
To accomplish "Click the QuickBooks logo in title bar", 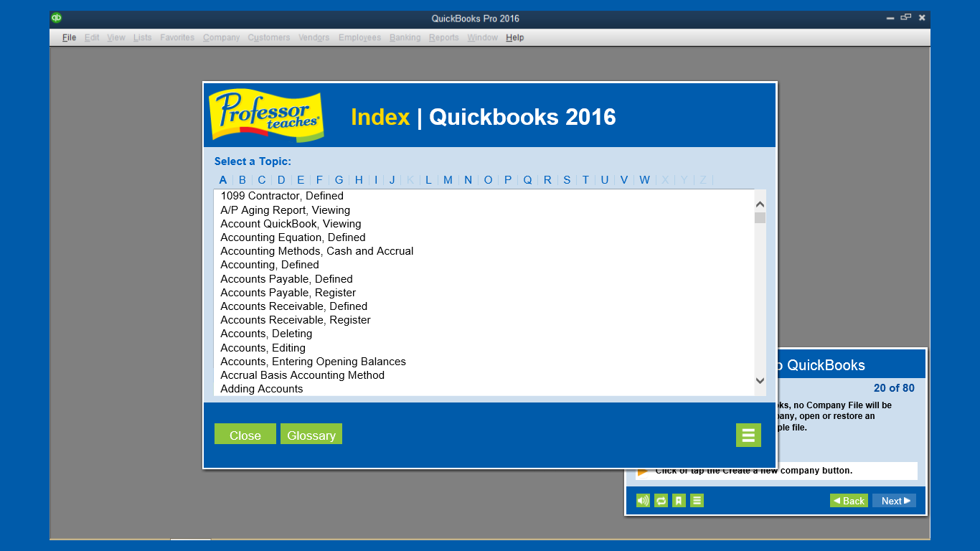I will point(57,18).
